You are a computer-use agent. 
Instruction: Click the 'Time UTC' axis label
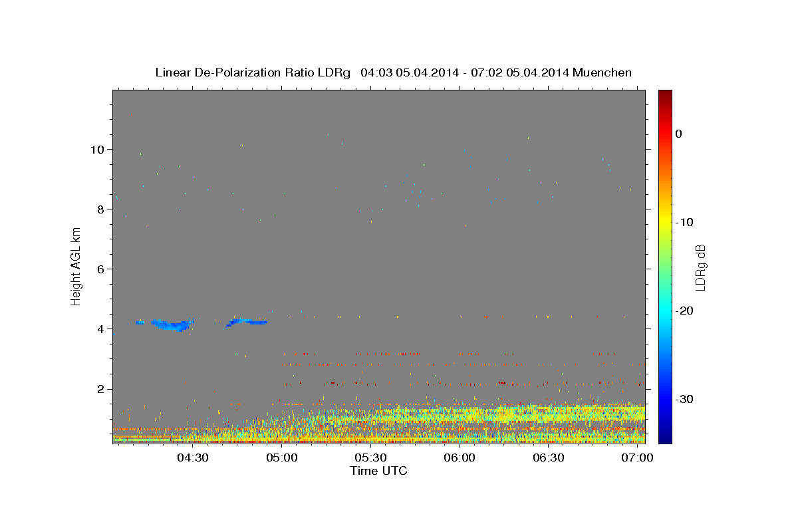tap(378, 471)
